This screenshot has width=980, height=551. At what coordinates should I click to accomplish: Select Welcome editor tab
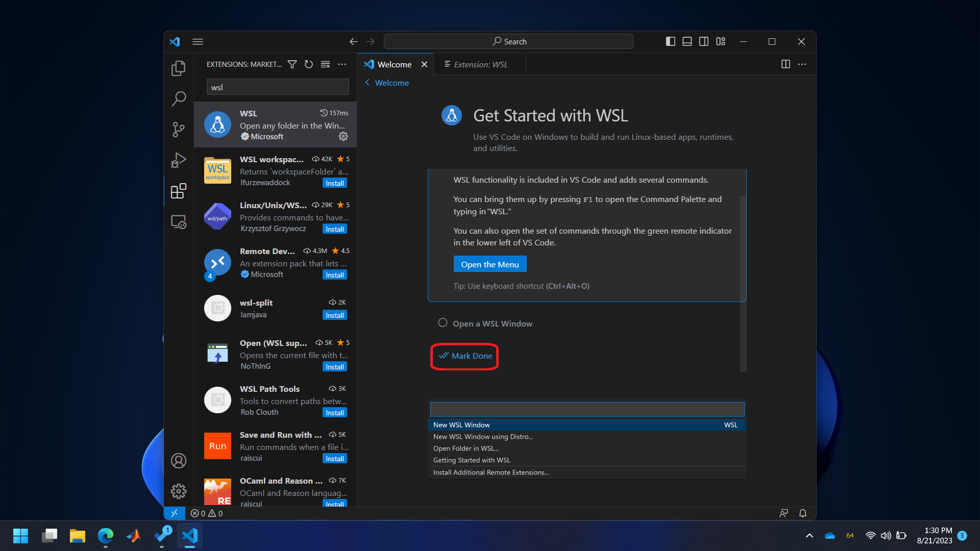point(394,64)
